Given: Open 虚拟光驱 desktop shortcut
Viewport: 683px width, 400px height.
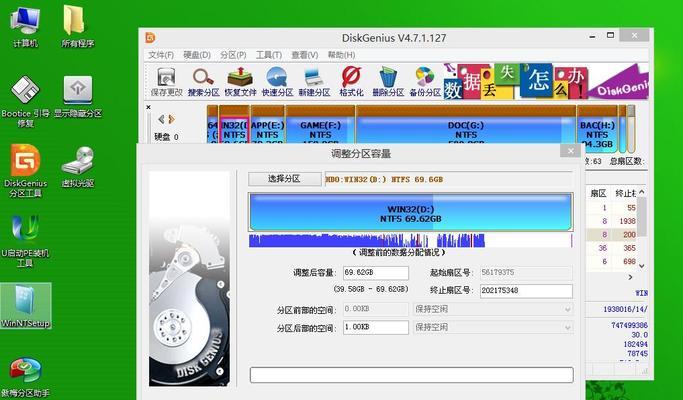Looking at the screenshot, I should coord(78,166).
